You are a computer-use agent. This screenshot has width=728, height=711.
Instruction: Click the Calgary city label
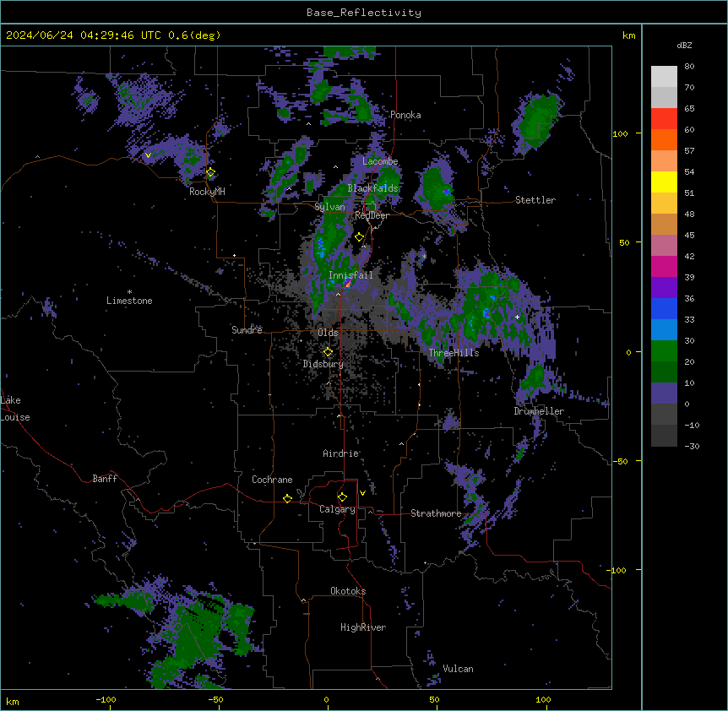337,509
